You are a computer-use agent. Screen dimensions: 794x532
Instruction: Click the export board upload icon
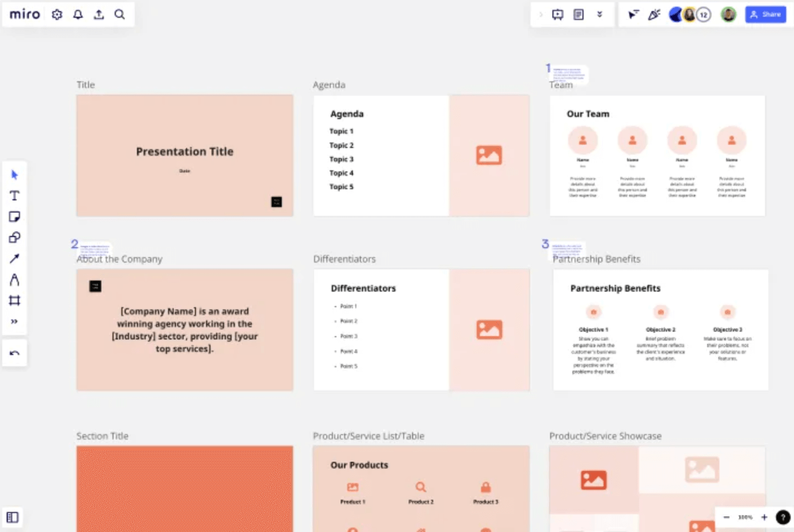[99, 14]
